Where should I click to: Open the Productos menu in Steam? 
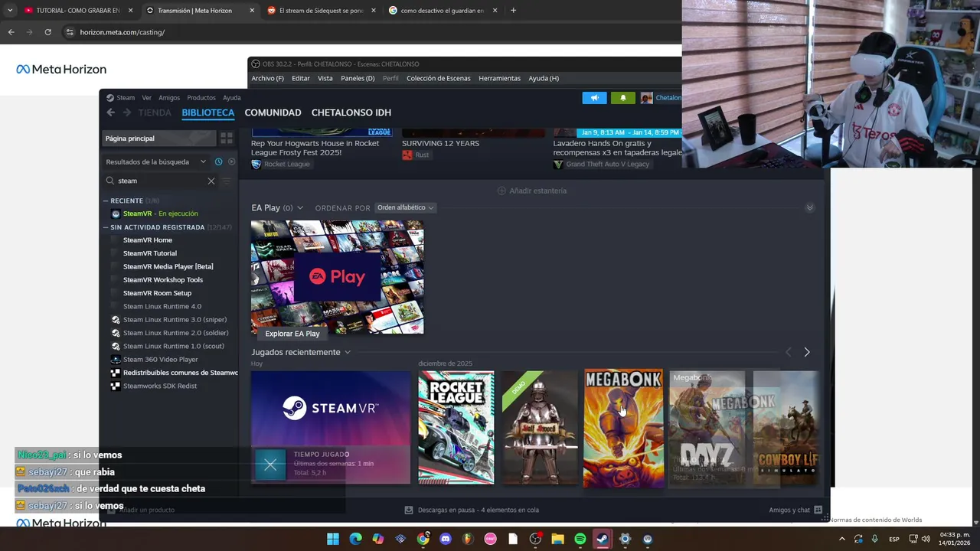tap(201, 97)
